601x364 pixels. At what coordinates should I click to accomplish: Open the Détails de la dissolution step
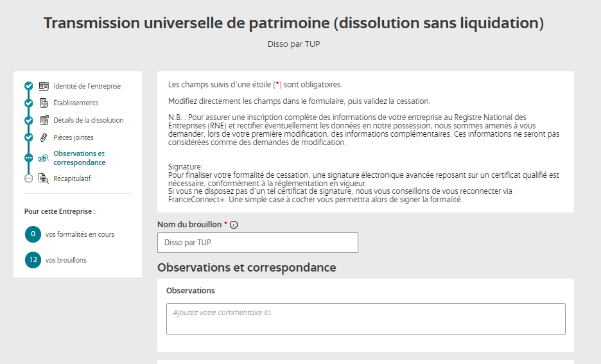point(89,120)
